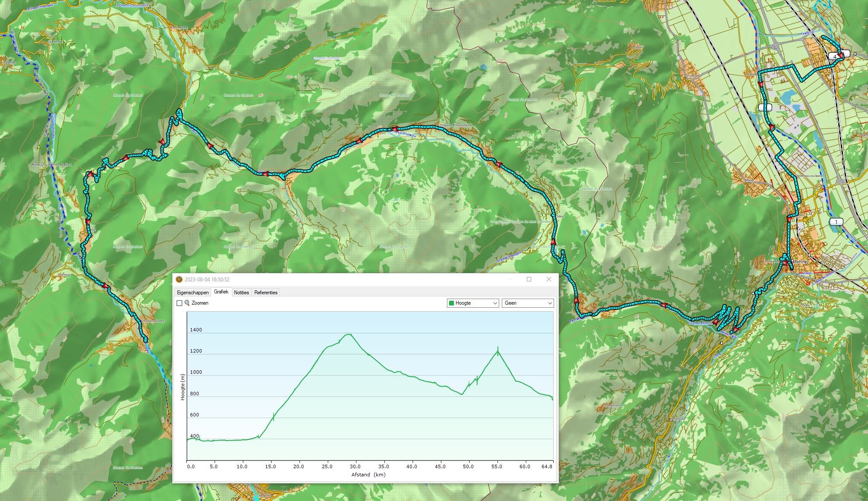Select the Referenties tab
The image size is (868, 501).
tap(266, 293)
